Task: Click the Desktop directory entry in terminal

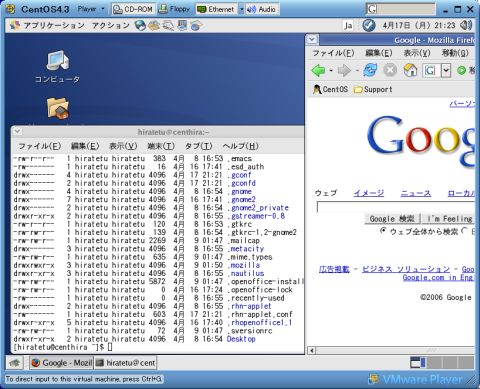Action: pos(241,339)
